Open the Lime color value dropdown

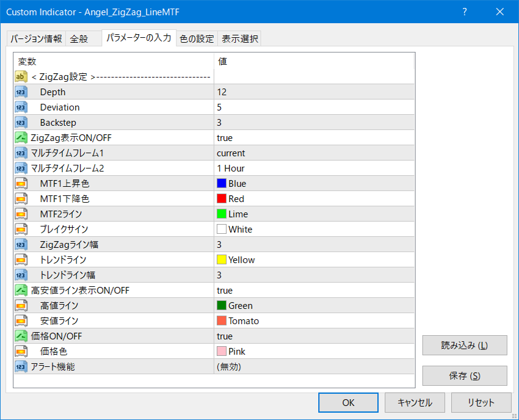[314, 214]
